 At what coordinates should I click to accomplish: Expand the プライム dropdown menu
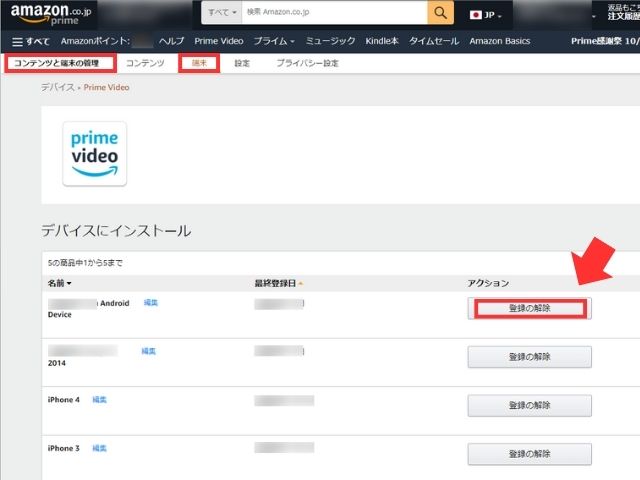[x=274, y=41]
